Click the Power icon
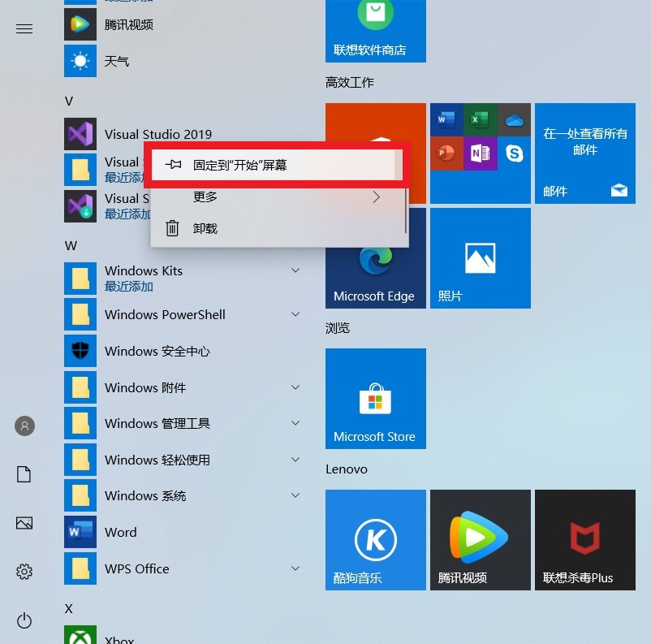 pyautogui.click(x=24, y=620)
